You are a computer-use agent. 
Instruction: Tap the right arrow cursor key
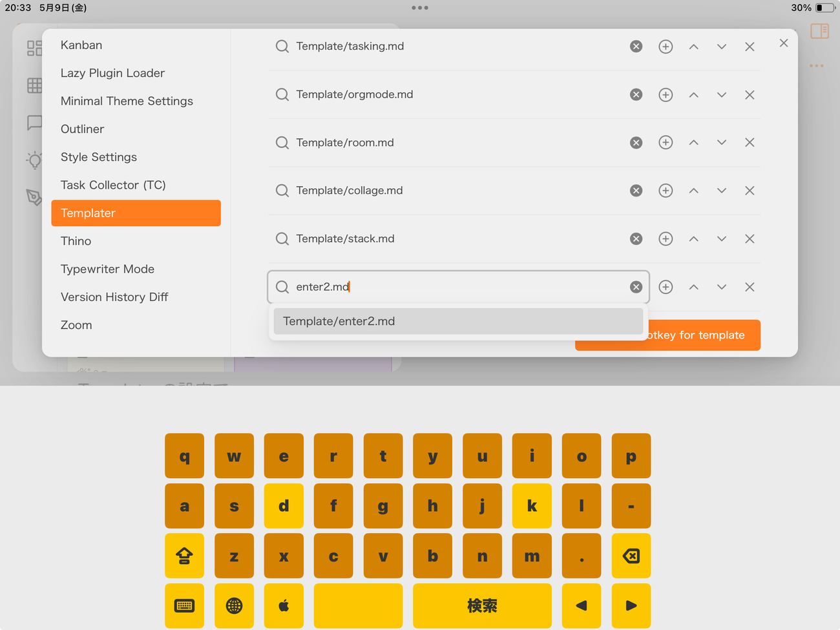pyautogui.click(x=631, y=606)
